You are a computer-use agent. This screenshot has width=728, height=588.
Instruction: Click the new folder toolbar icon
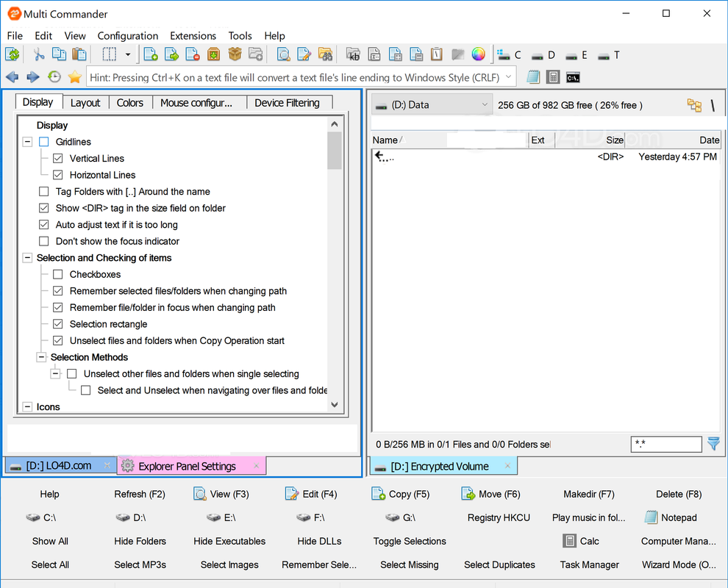pyautogui.click(x=256, y=55)
